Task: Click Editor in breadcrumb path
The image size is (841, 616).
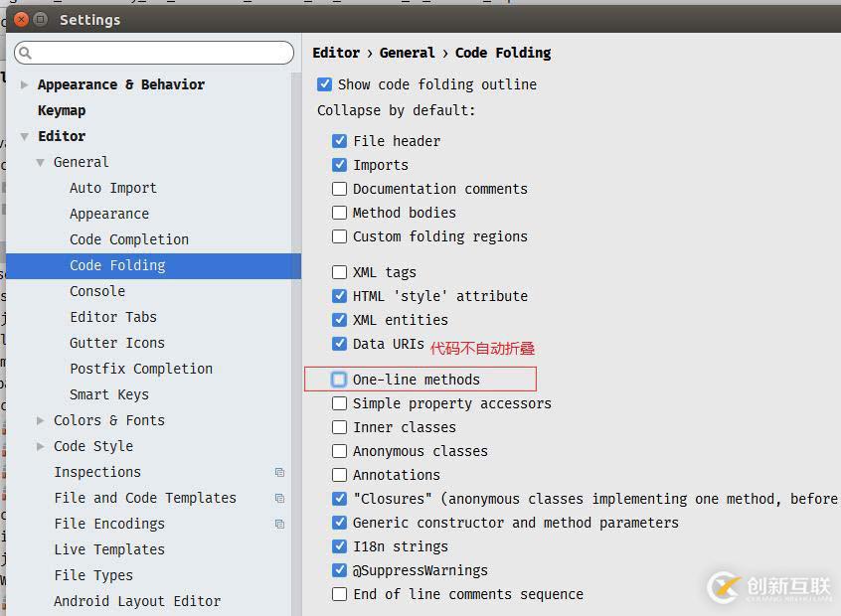Action: click(x=336, y=53)
